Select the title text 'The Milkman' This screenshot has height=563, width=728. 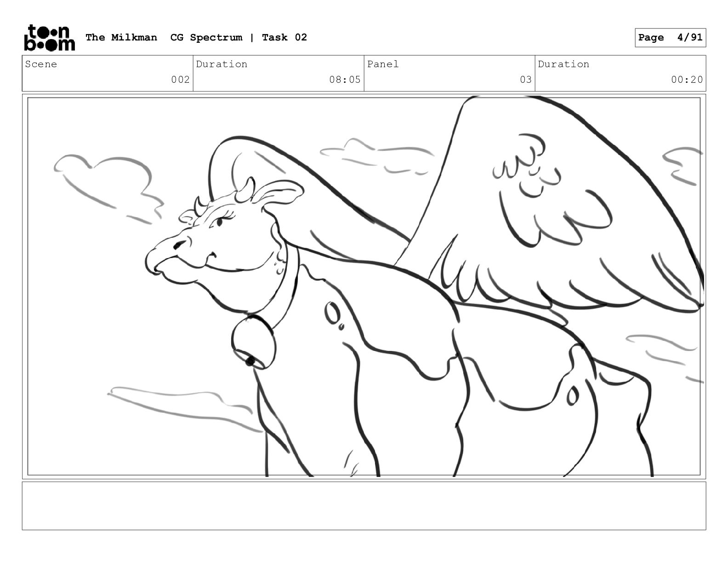[121, 37]
